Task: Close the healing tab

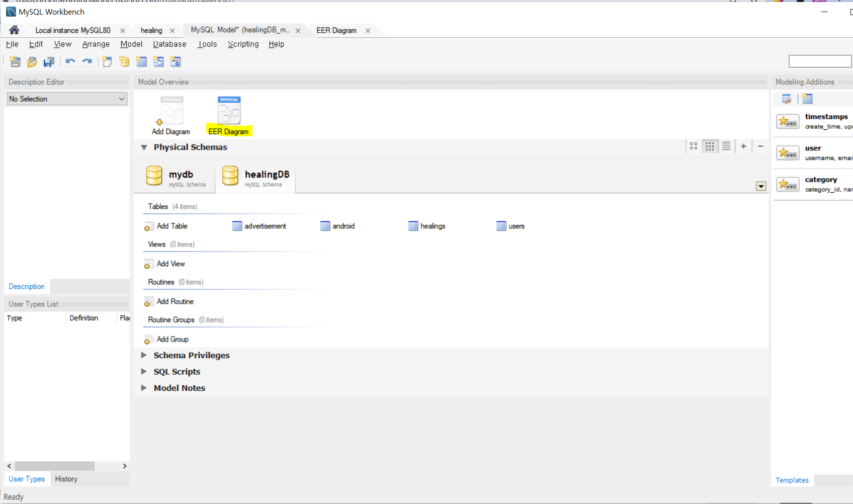Action: [172, 31]
